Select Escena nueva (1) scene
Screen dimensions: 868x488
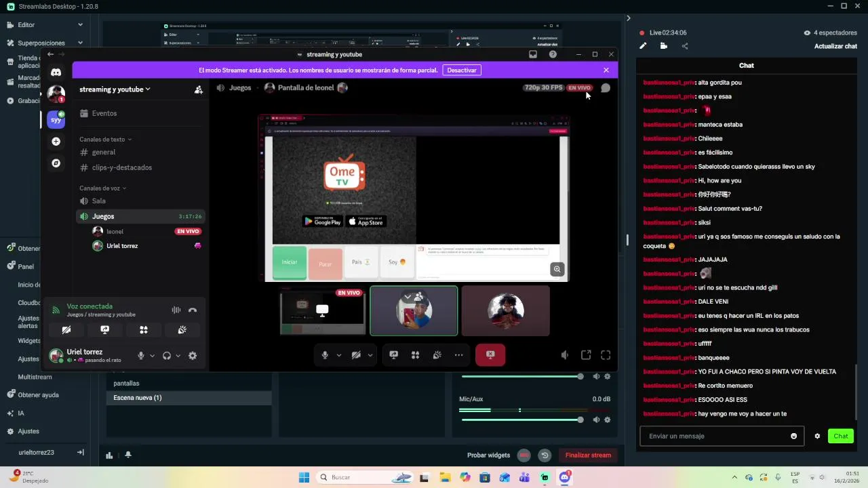pyautogui.click(x=189, y=398)
